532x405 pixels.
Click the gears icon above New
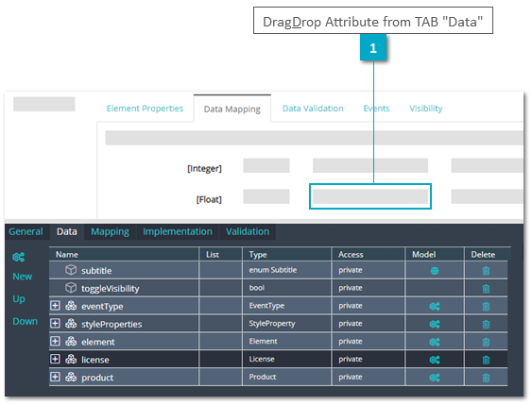[x=18, y=257]
